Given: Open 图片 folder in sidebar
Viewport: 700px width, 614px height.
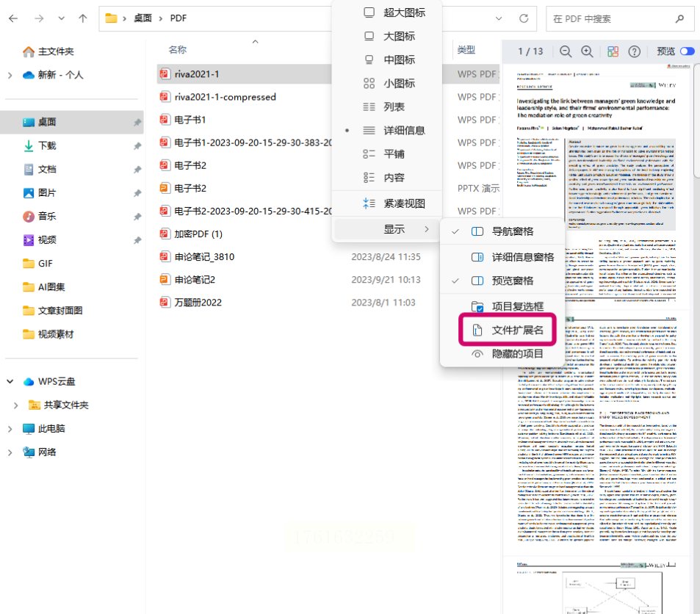Looking at the screenshot, I should 47,193.
